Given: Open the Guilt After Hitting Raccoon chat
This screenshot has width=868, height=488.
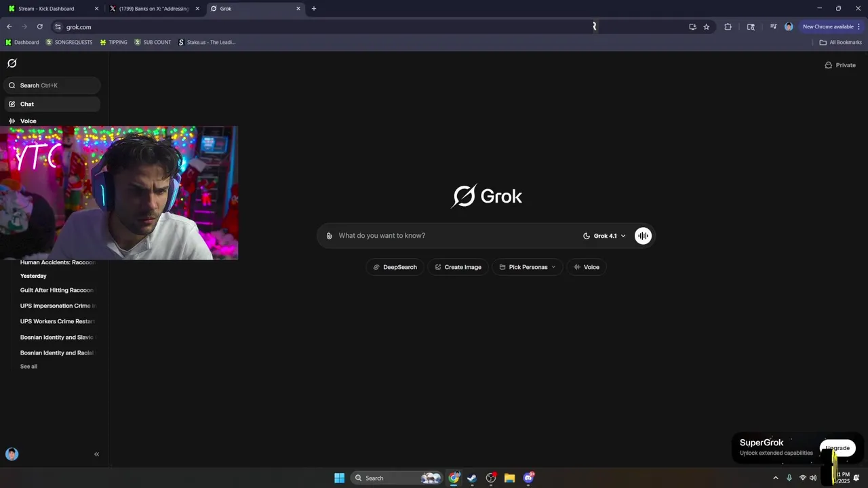Looking at the screenshot, I should tap(58, 290).
